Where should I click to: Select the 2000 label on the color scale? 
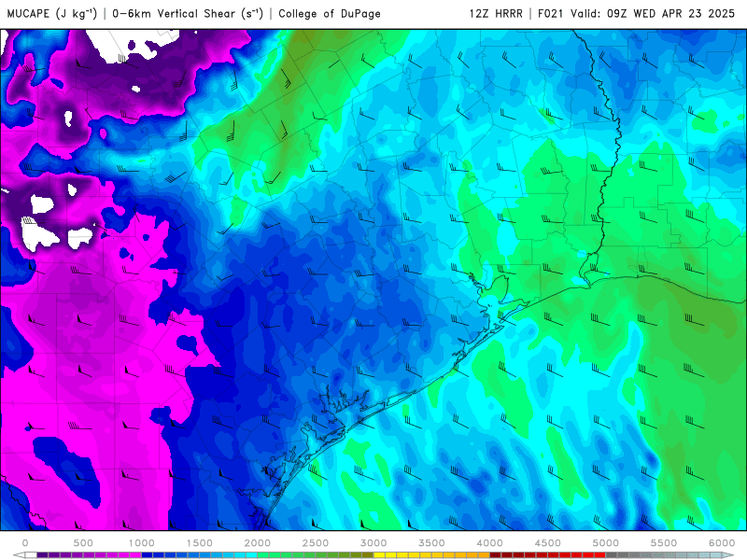(x=258, y=543)
